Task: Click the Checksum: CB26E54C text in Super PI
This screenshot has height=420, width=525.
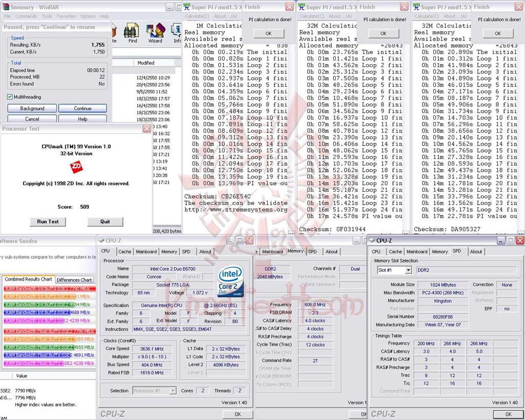Action: [x=217, y=196]
